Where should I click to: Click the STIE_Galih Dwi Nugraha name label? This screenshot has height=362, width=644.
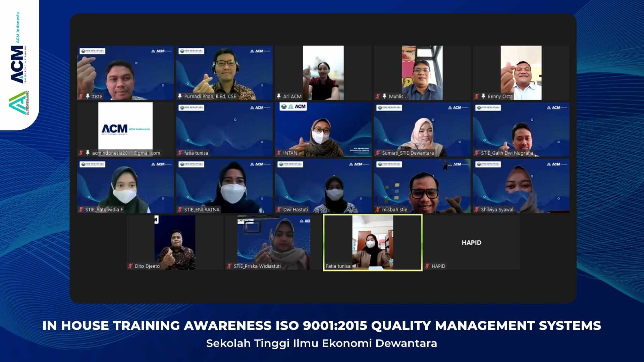tap(507, 153)
